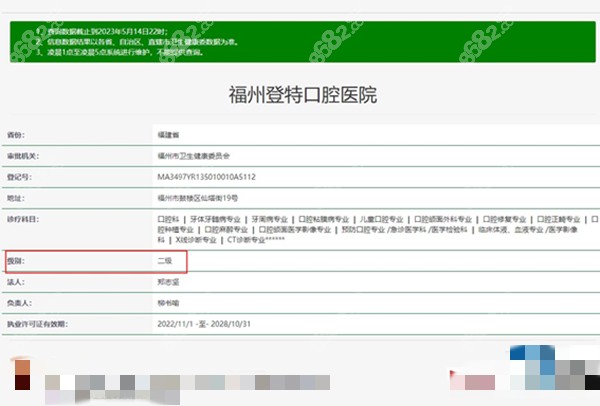Click 牙周病专业 in the 诊疗科目 list

[x=269, y=219]
